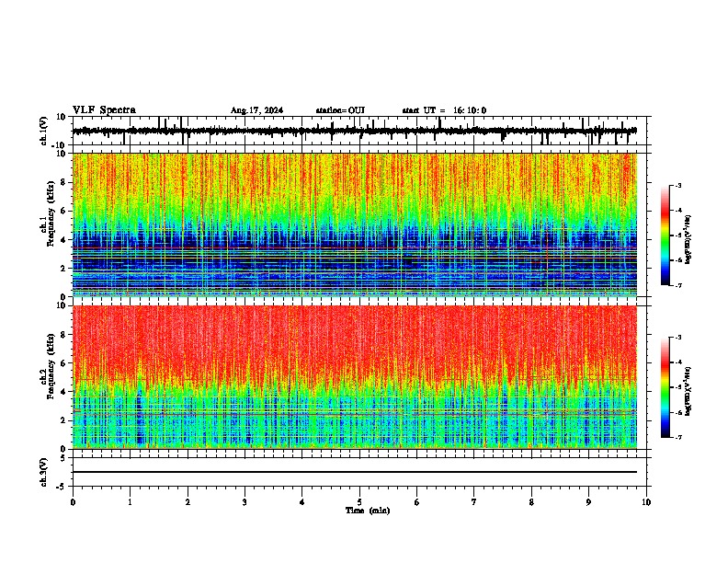Click the 'VLF Spectra' title text
The image size is (728, 563).
coord(104,110)
